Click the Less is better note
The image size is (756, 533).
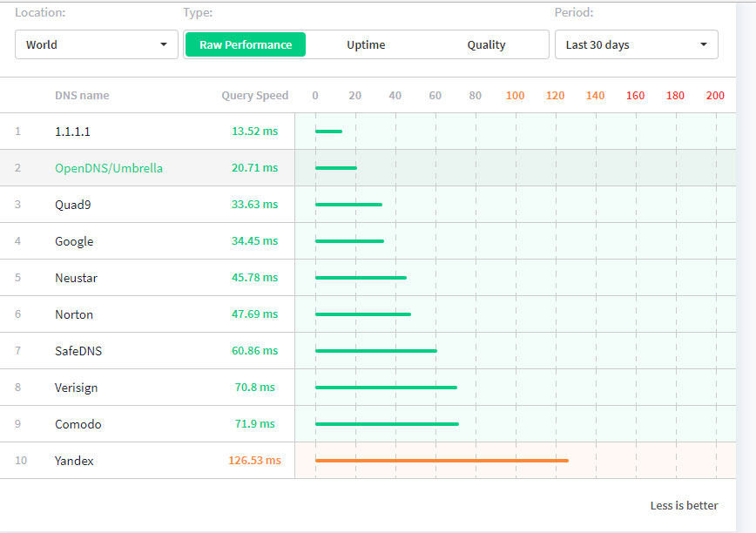point(685,505)
